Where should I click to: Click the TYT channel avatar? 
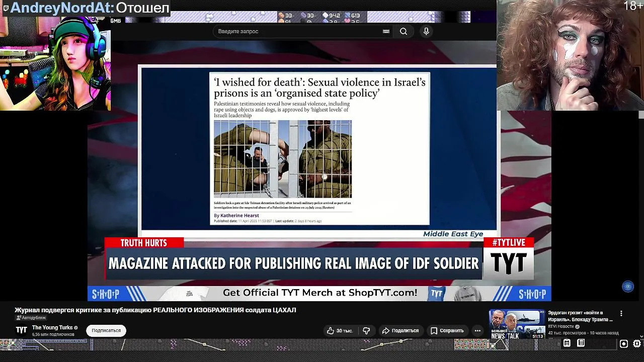[x=21, y=330]
